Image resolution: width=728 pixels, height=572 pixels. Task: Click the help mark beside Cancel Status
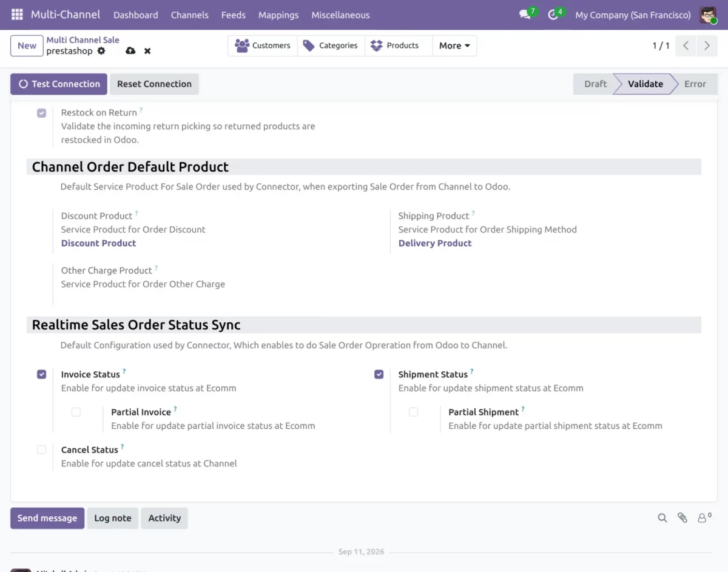pos(122,446)
